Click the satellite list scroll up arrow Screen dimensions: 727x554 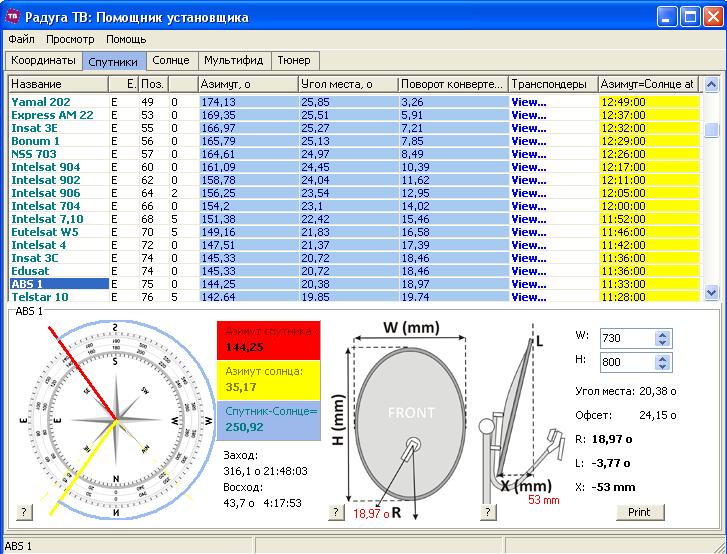(x=711, y=85)
